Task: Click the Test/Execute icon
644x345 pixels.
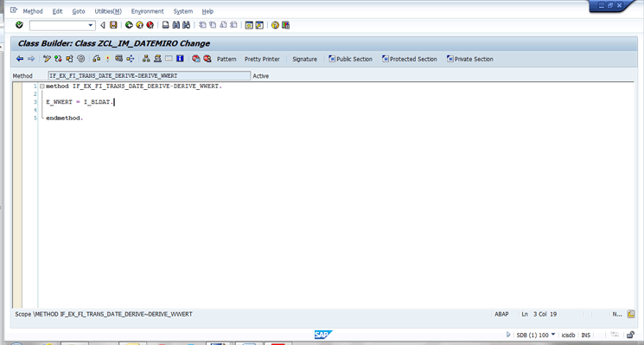Action: click(118, 59)
